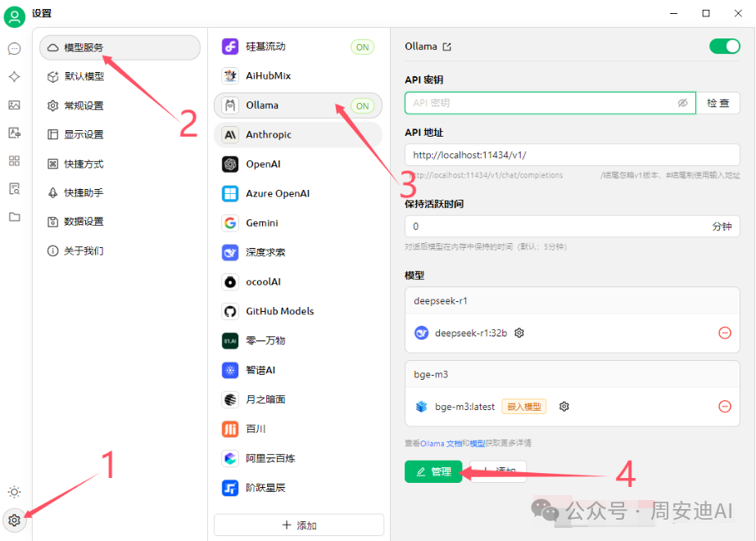The height and width of the screenshot is (541, 756).
Task: Open the 默认模型 settings section
Action: pos(120,77)
